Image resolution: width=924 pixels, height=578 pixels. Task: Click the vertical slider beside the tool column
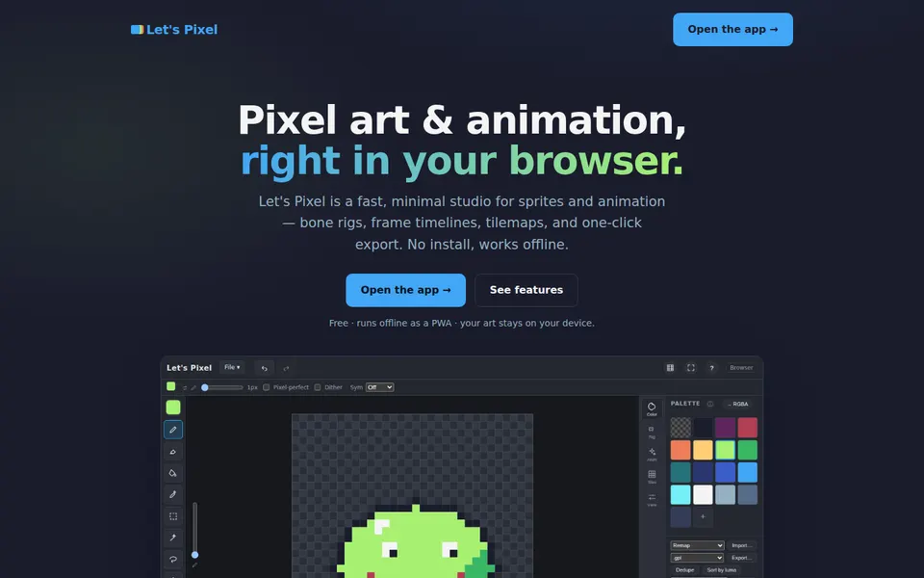195,529
